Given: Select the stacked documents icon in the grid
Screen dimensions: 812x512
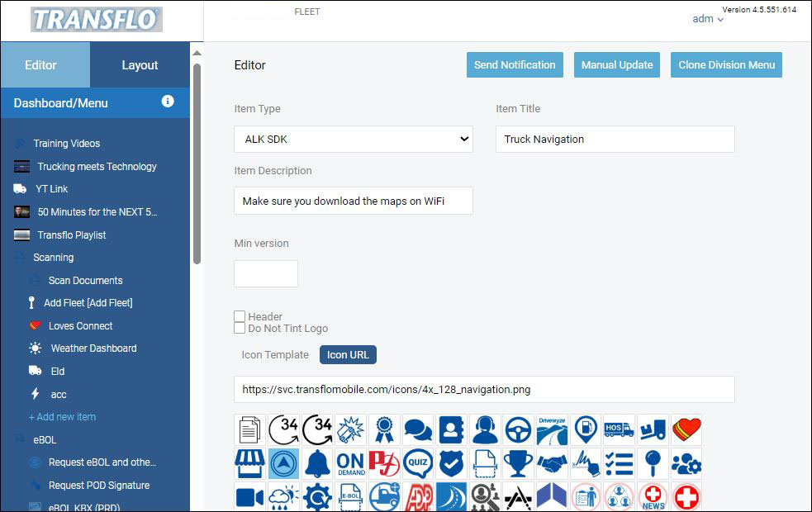Looking at the screenshot, I should (x=249, y=429).
